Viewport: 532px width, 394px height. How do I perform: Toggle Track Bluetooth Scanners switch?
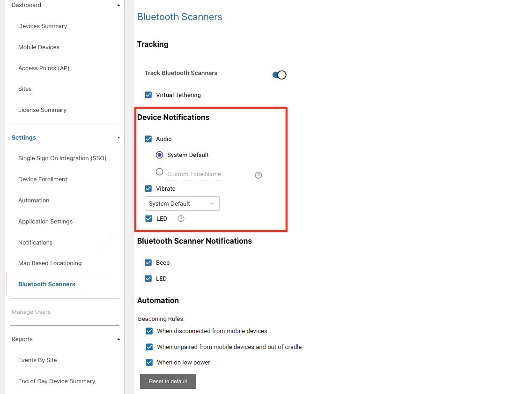tap(279, 75)
